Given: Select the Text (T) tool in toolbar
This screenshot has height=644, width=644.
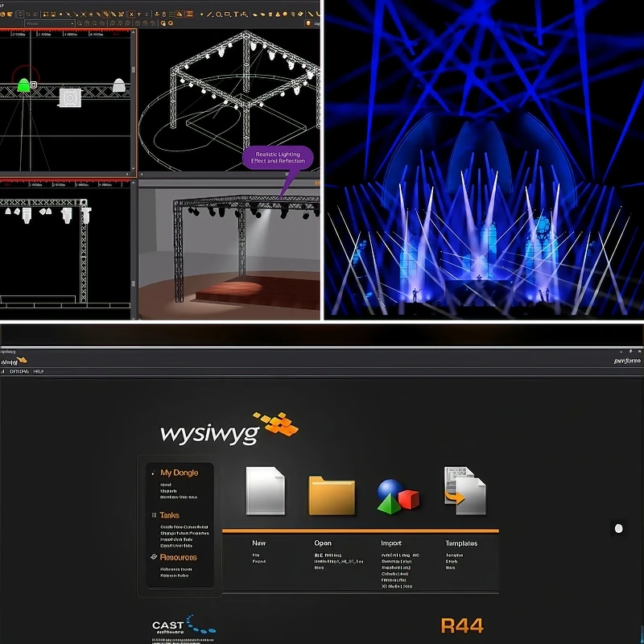Looking at the screenshot, I should pos(236,14).
